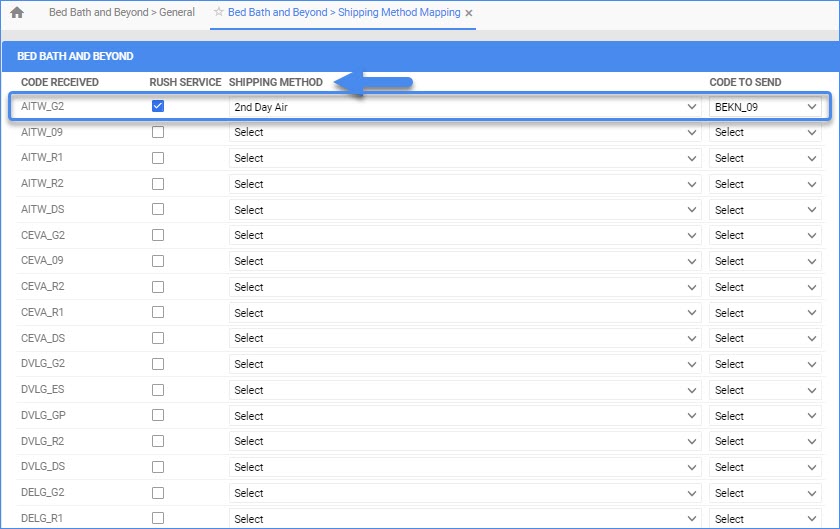Select the AITW_G2 code received cell
The image size is (840, 529).
(x=42, y=106)
